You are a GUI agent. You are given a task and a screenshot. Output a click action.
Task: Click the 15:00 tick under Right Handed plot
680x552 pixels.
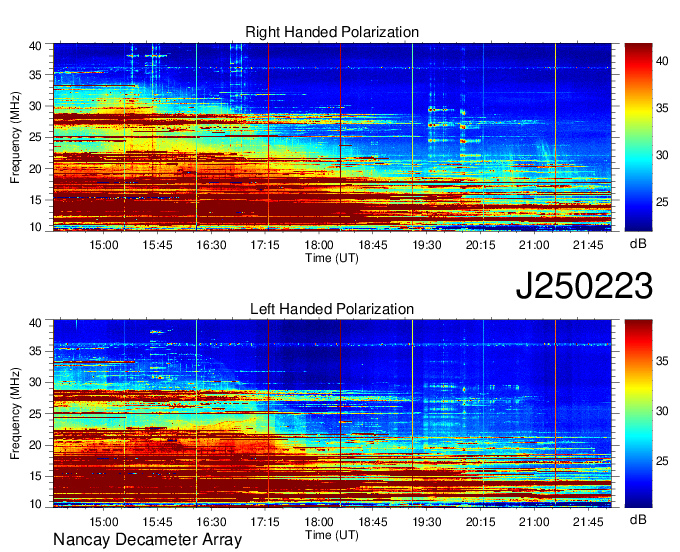(104, 245)
